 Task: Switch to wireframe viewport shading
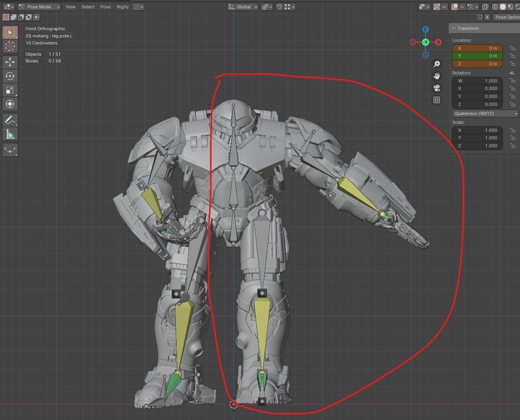tap(495, 7)
